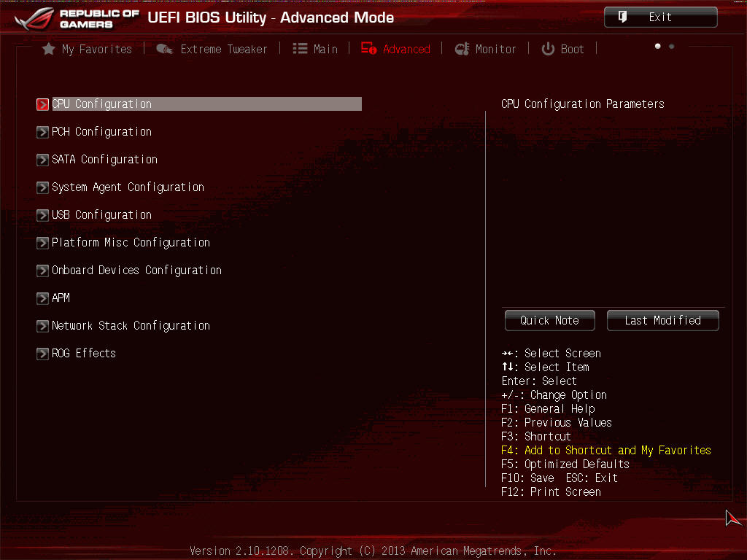747x560 pixels.
Task: Click the 'CPU Configuration Parameters' help text
Action: [583, 104]
